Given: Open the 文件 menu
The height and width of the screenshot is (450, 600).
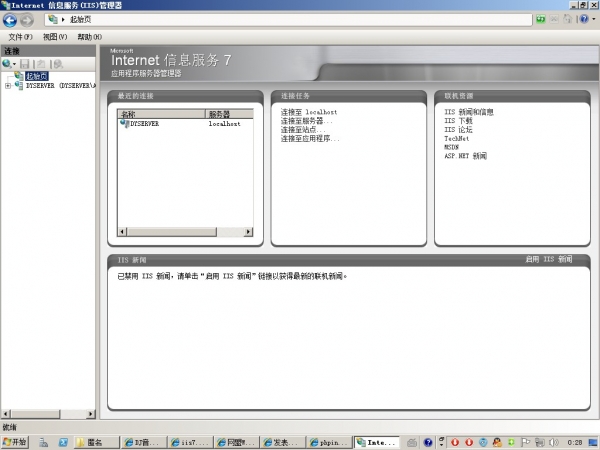Looking at the screenshot, I should click(x=20, y=37).
